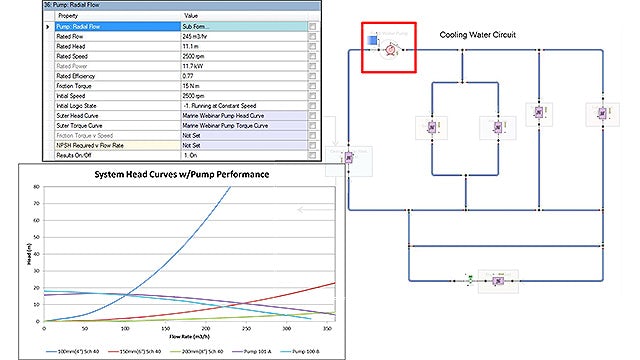The width and height of the screenshot is (640, 360).
Task: Click the row selector arrow beside Pump: Radial Flow
Action: [x=48, y=27]
